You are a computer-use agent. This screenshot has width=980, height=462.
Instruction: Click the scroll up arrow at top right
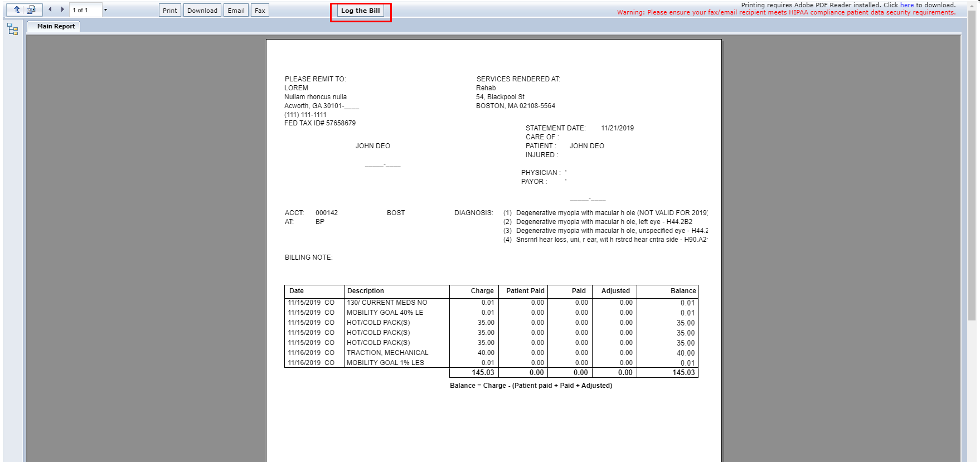(972, 4)
